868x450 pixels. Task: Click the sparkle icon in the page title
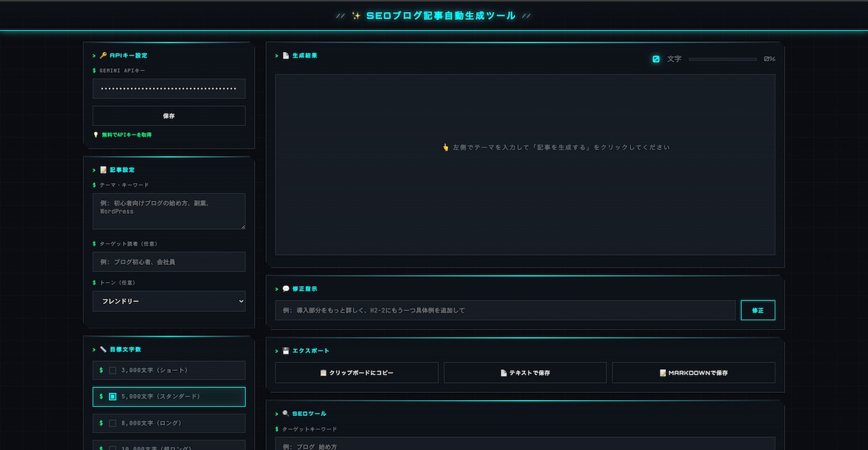click(356, 16)
